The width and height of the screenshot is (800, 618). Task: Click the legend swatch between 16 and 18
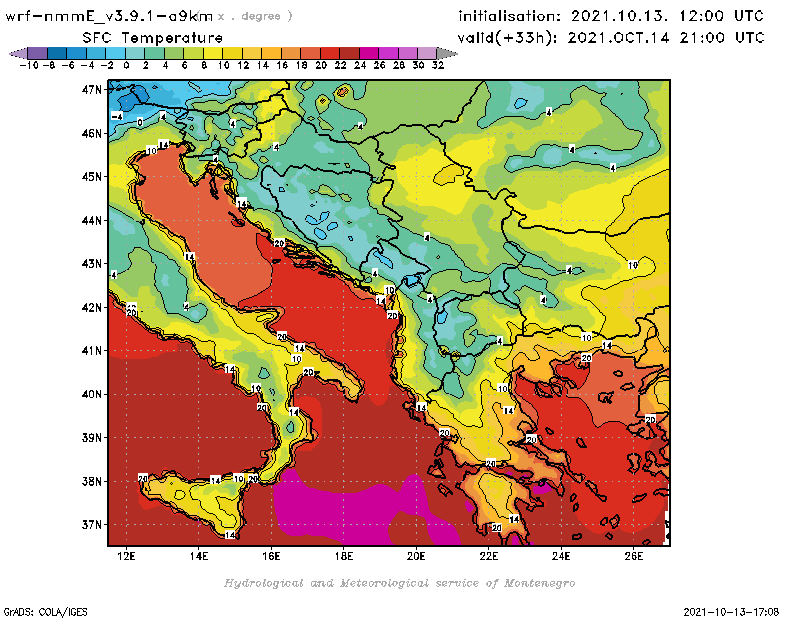(x=291, y=53)
